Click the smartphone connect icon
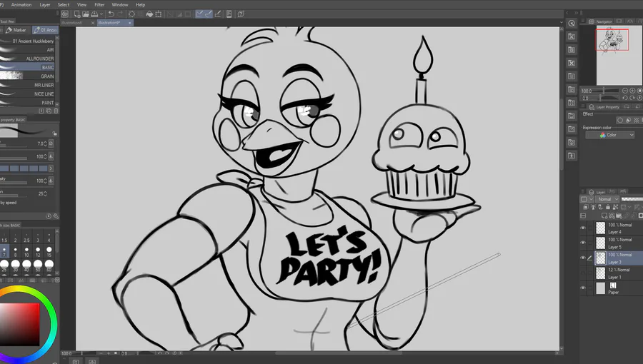 (229, 14)
